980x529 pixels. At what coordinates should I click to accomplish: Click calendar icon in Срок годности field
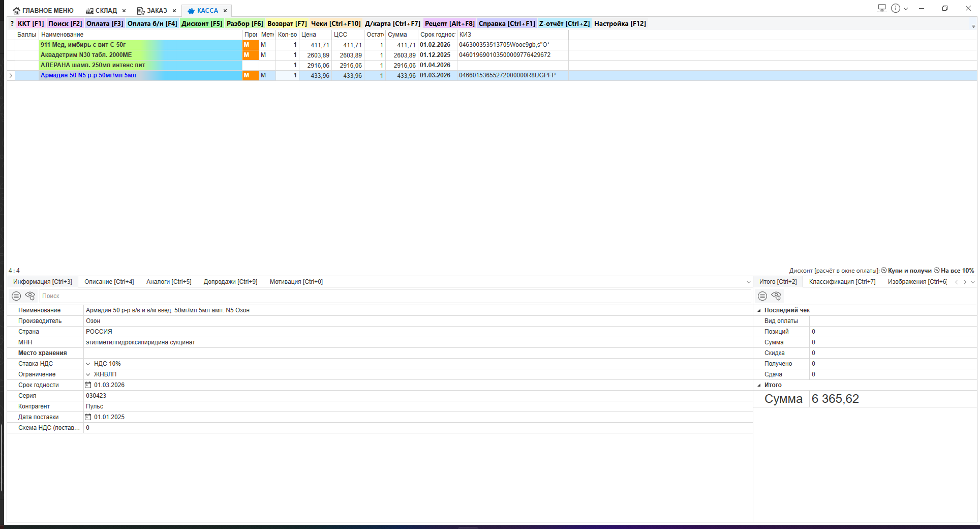tap(88, 385)
